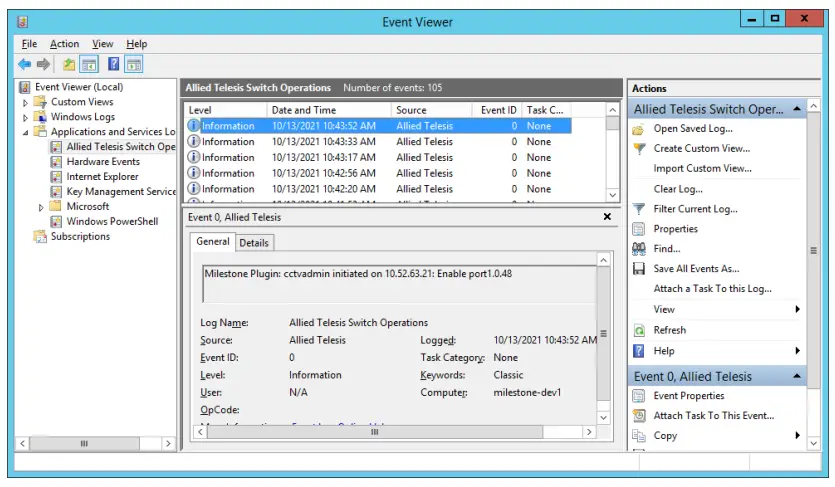Click the Filter Current Log funnel icon
This screenshot has height=487, width=835.
[640, 209]
